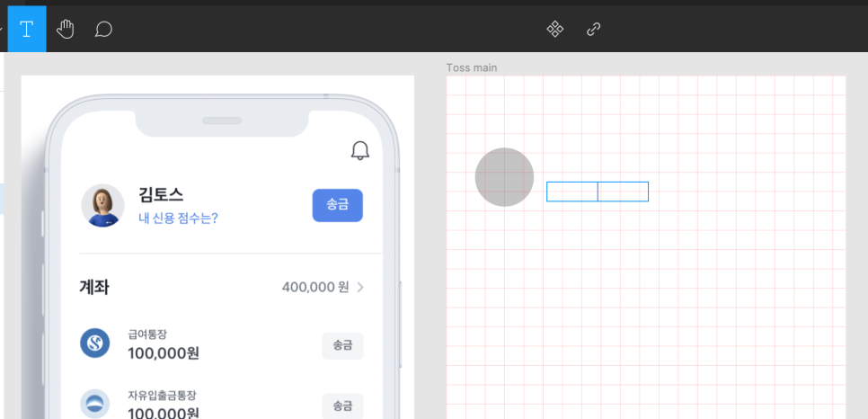Select the Hand tool
868x419 pixels.
point(66,29)
